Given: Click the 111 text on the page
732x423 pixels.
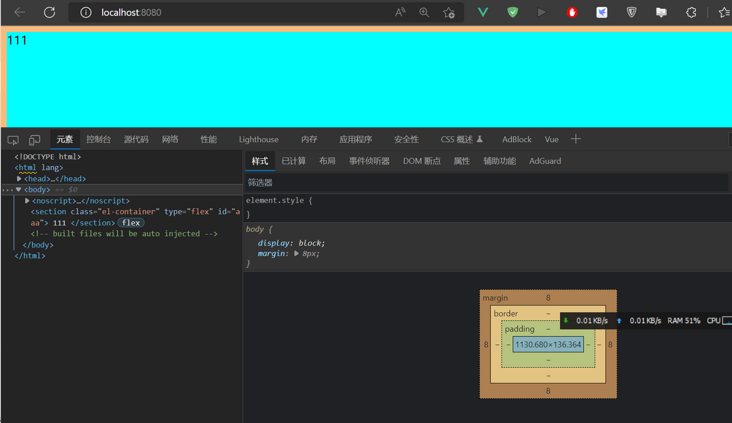Looking at the screenshot, I should tap(17, 41).
